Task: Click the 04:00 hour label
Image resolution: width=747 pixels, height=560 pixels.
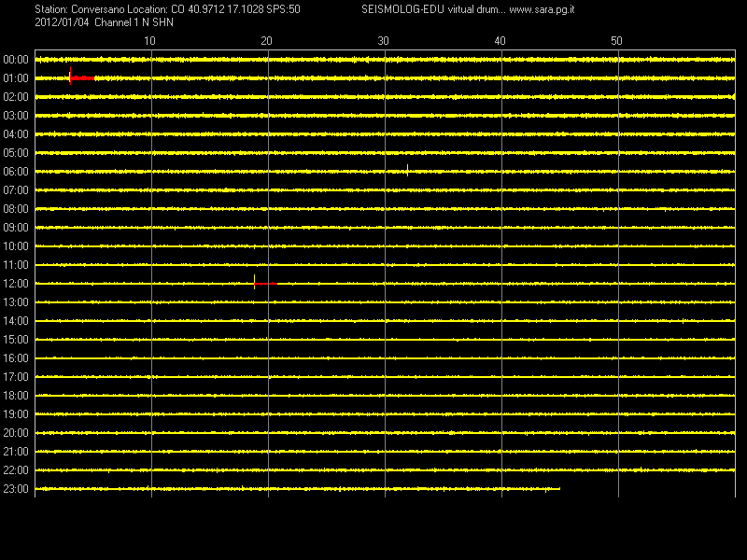Action: [x=16, y=134]
